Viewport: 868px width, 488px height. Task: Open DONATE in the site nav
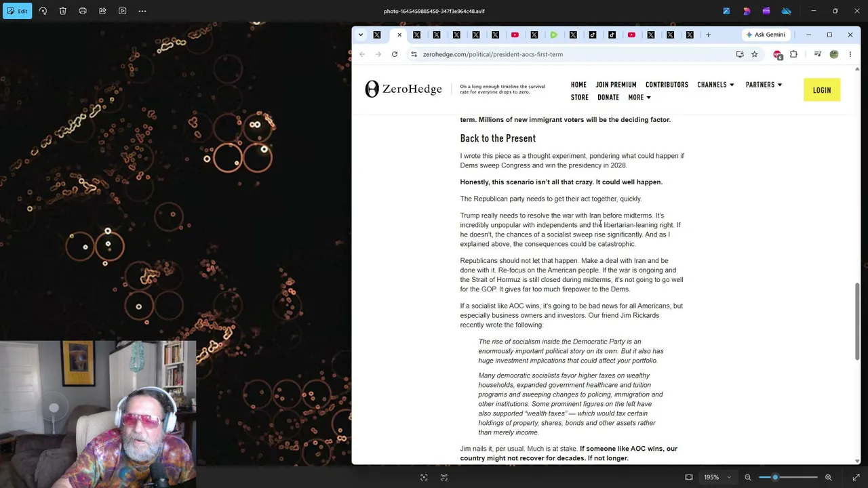coord(608,98)
